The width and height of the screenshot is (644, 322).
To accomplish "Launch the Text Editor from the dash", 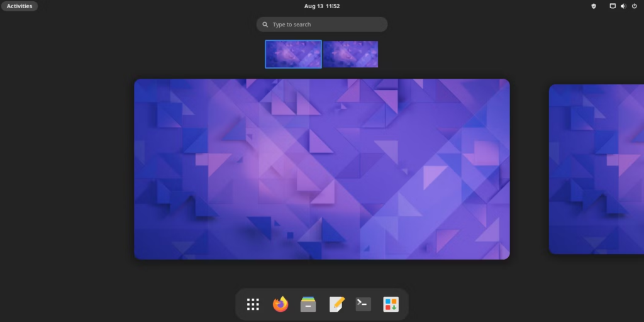I will [336, 304].
